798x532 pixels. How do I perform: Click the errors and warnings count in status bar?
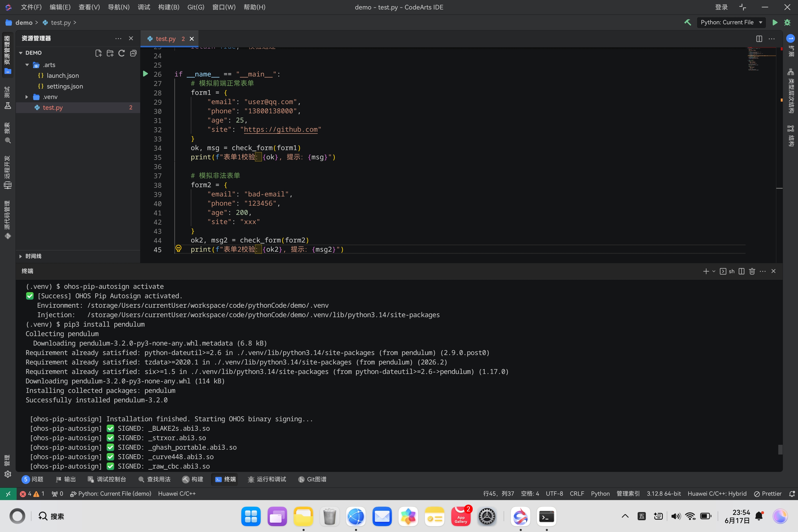(32, 494)
